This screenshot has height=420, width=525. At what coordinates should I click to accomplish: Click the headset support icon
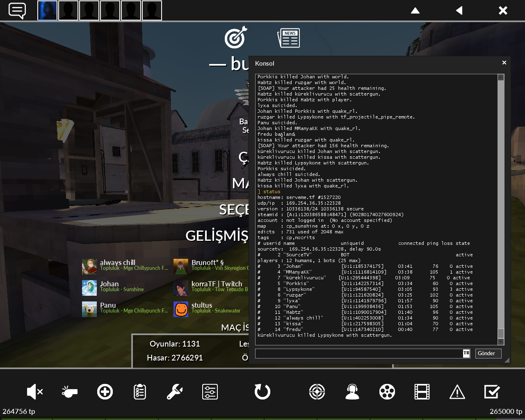click(352, 392)
